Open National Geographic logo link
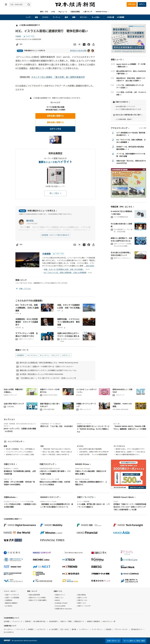150x644 pixels. tap(39, 574)
